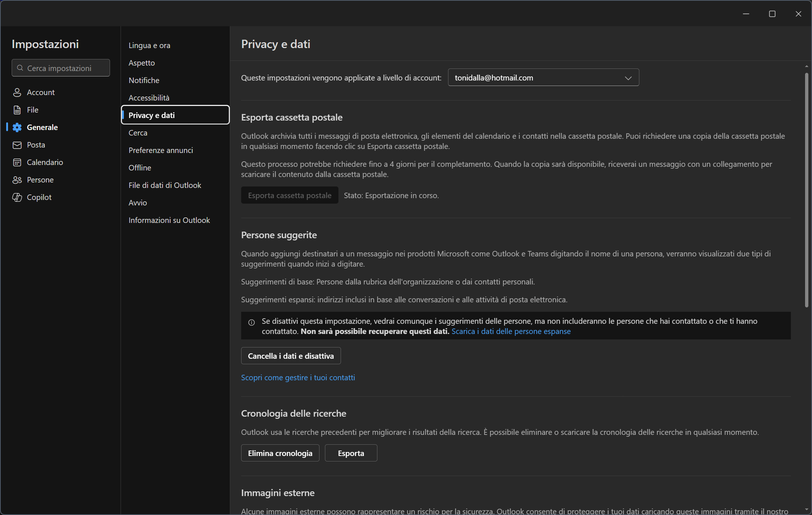Viewport: 812px width, 515px height.
Task: Open Scopri come gestire i tuoi contatti
Action: pyautogui.click(x=298, y=378)
